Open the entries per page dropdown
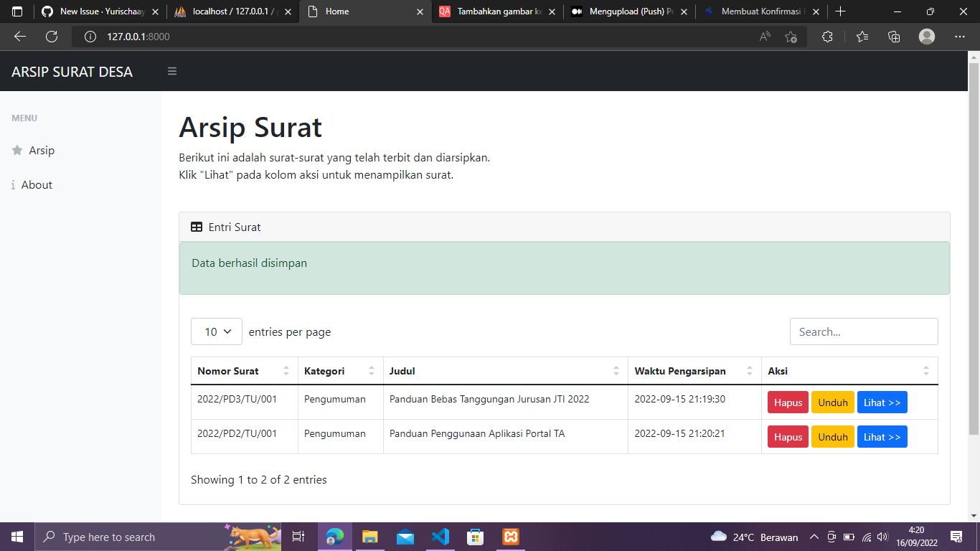The height and width of the screenshot is (551, 980). 216,331
